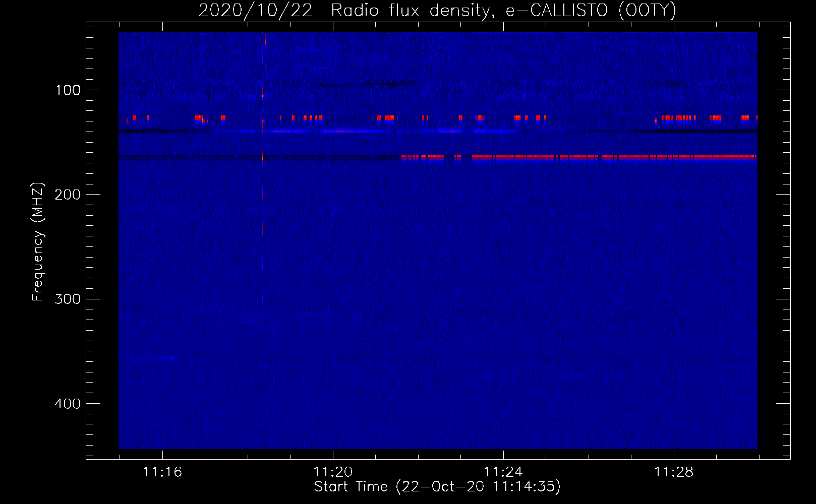Viewport: 816px width, 504px height.
Task: Click the long red interference band near 165 MHz
Action: [579, 157]
